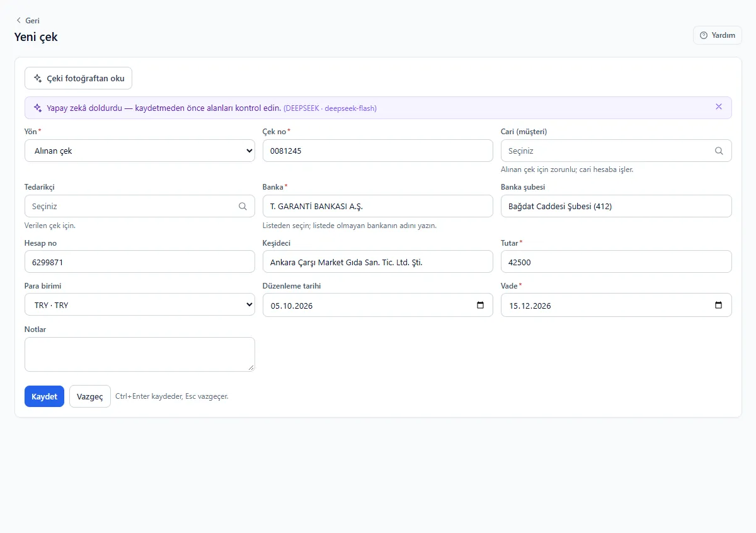
Task: Click the back chevron next to Geri
Action: [x=18, y=20]
